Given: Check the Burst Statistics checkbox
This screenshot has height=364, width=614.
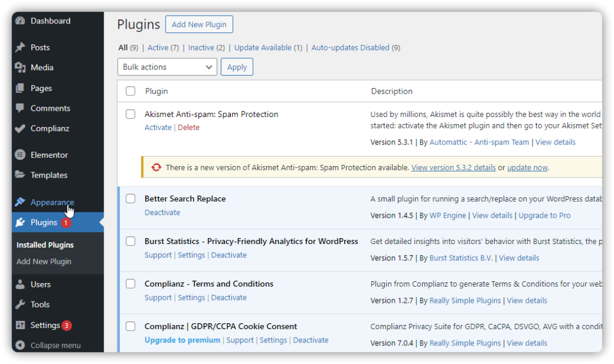Looking at the screenshot, I should click(130, 241).
